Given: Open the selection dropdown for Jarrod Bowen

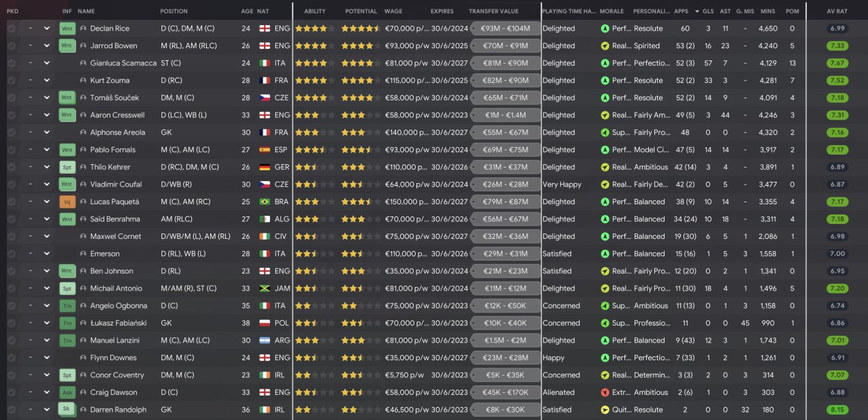Looking at the screenshot, I should click(46, 46).
